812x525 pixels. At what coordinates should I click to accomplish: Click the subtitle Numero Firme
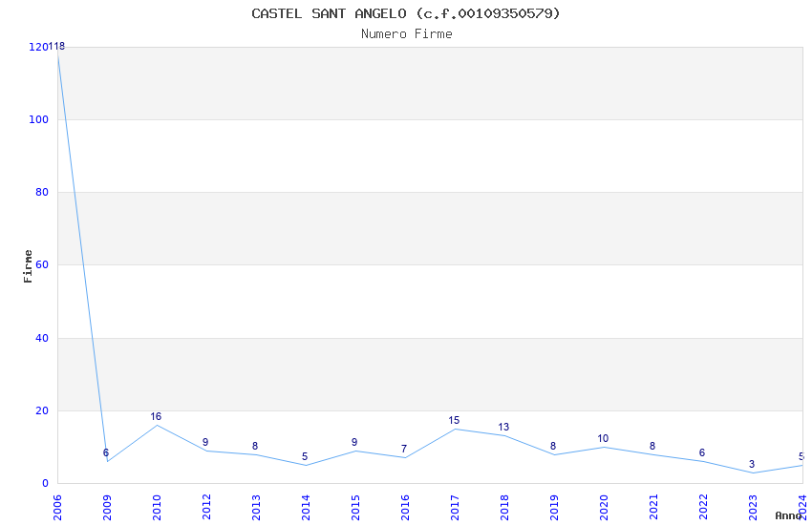click(407, 34)
